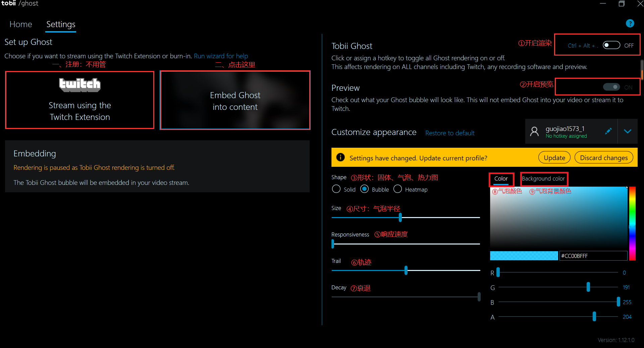Screen dimensions: 644x348
Task: Click the G channel slider handle
Action: [588, 287]
